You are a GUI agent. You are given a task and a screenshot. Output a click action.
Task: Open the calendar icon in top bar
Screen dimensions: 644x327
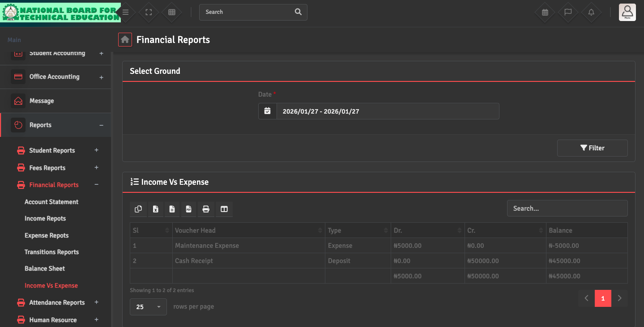(x=545, y=13)
